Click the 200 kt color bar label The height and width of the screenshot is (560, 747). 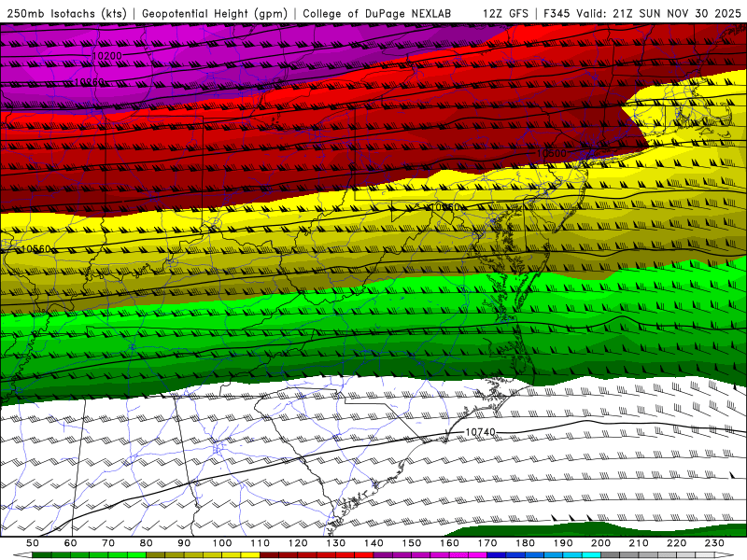point(600,543)
